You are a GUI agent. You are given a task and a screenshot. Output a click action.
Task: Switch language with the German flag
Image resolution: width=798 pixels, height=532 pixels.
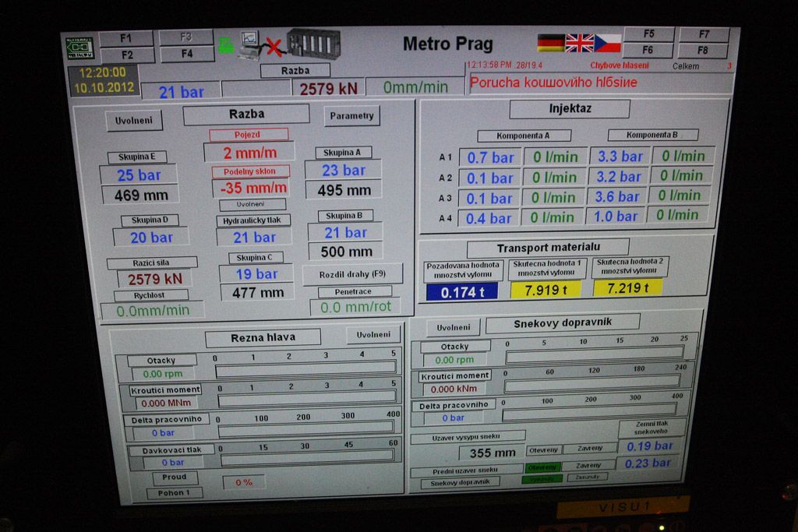point(551,44)
